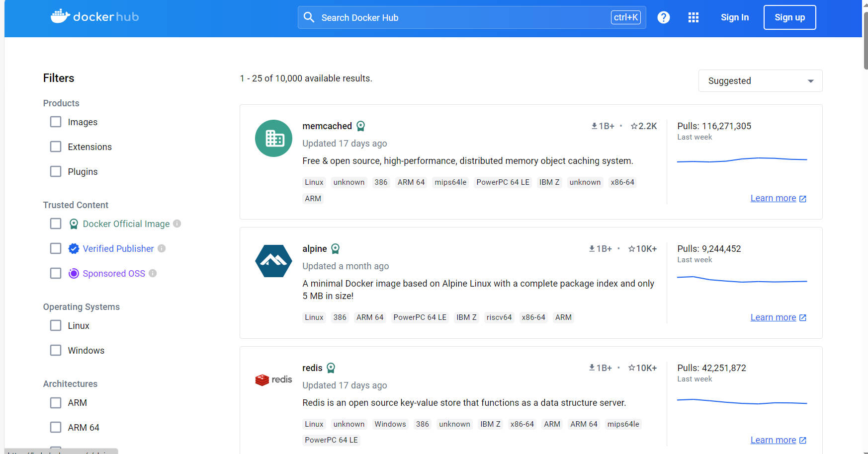868x454 pixels.
Task: Click the Sign up button
Action: (x=789, y=17)
